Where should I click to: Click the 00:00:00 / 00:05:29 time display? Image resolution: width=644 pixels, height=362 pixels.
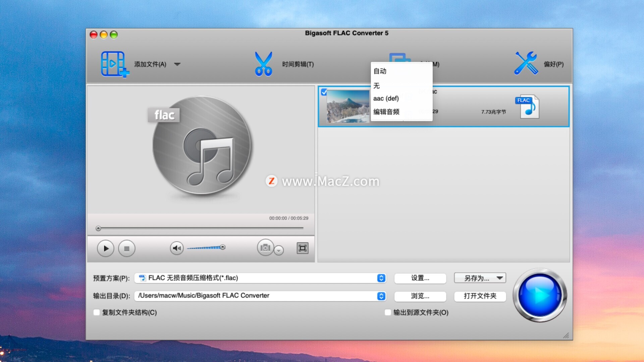pos(288,218)
